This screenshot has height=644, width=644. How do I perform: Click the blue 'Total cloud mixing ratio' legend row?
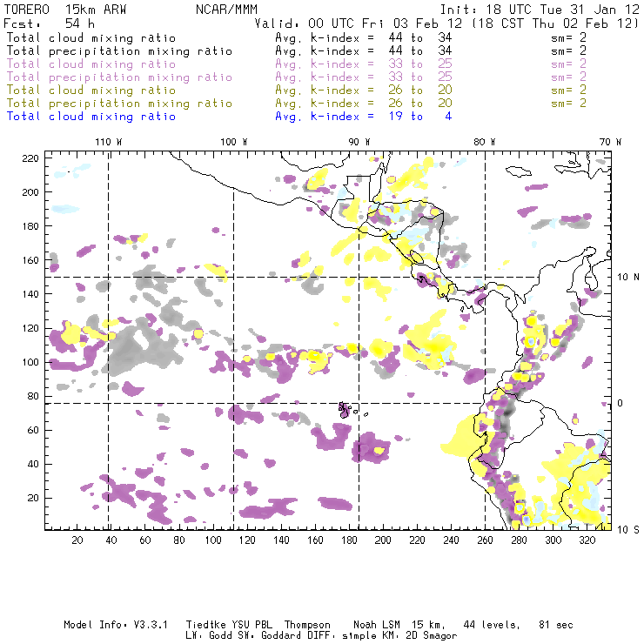tap(229, 117)
